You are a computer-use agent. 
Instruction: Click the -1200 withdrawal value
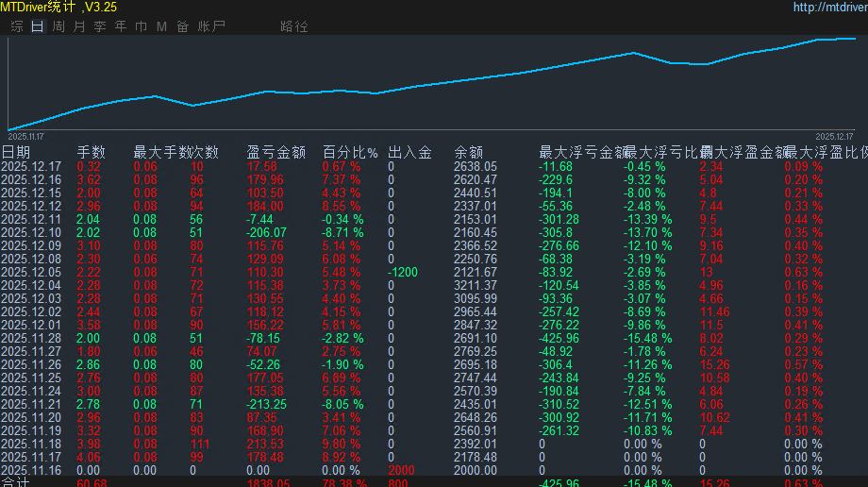pos(403,273)
